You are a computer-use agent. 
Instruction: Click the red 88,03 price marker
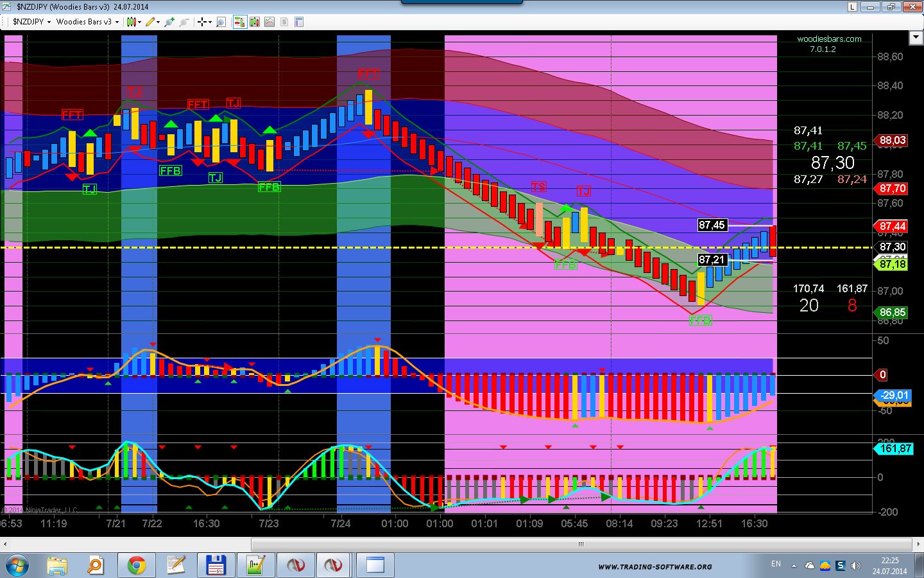[892, 140]
